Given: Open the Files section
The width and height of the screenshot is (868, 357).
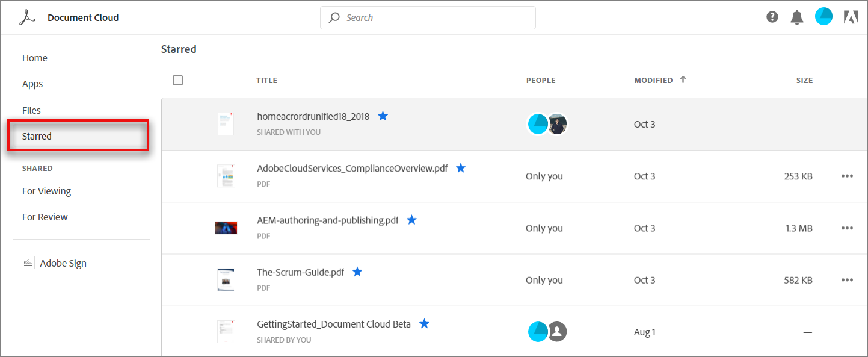Looking at the screenshot, I should 31,110.
